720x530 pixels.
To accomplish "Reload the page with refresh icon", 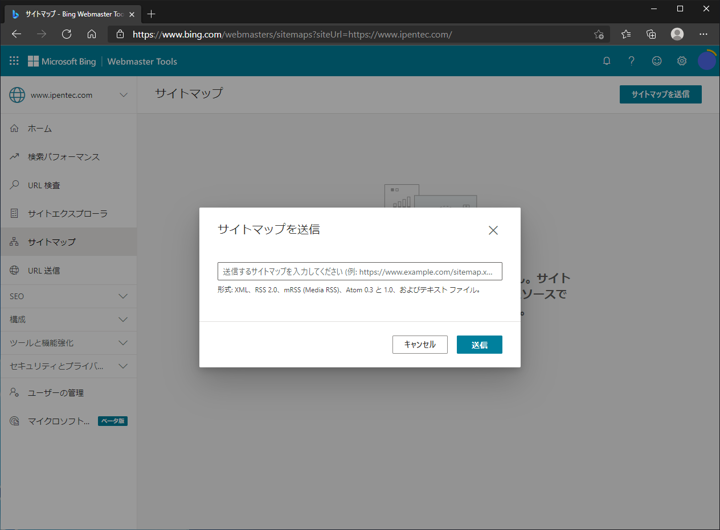I will [67, 34].
